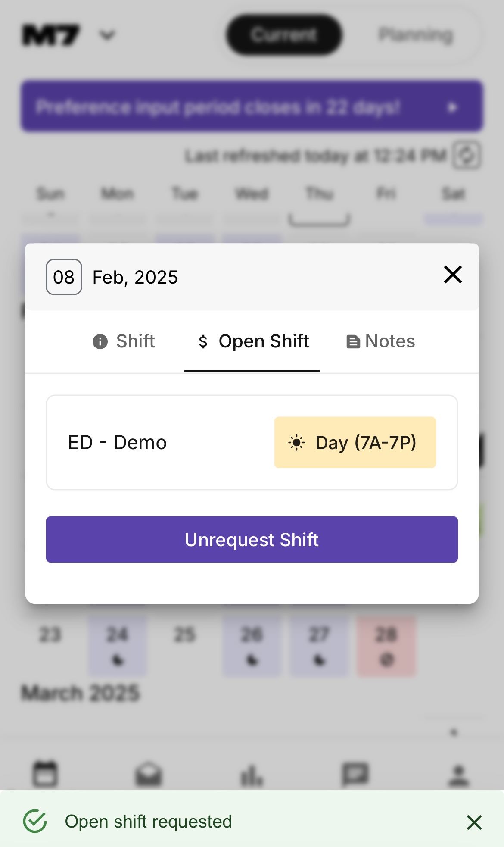Open the inbox icon in bottom navigation
Viewport: 504px width, 847px height.
point(149,775)
